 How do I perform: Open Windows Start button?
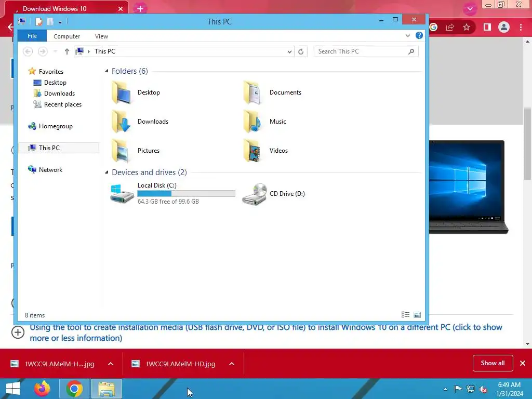point(13,389)
